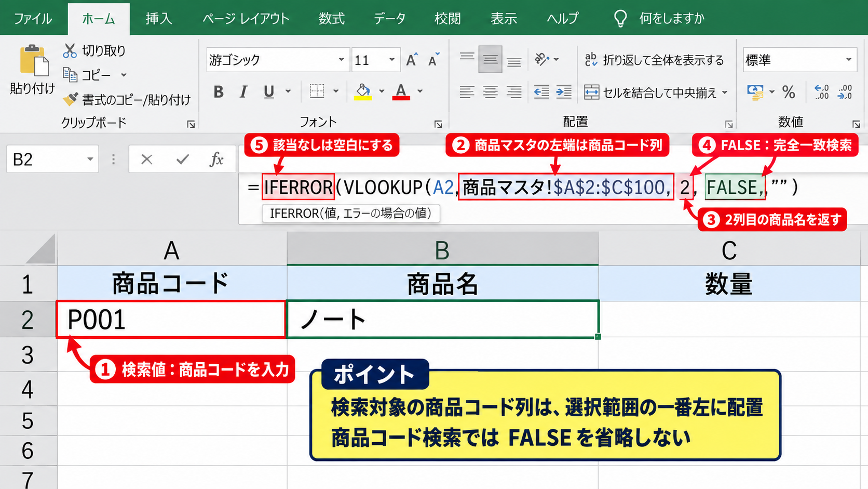Click the Paste (貼り付け) clipboard icon
Image resolution: width=868 pixels, height=489 pixels.
34,61
